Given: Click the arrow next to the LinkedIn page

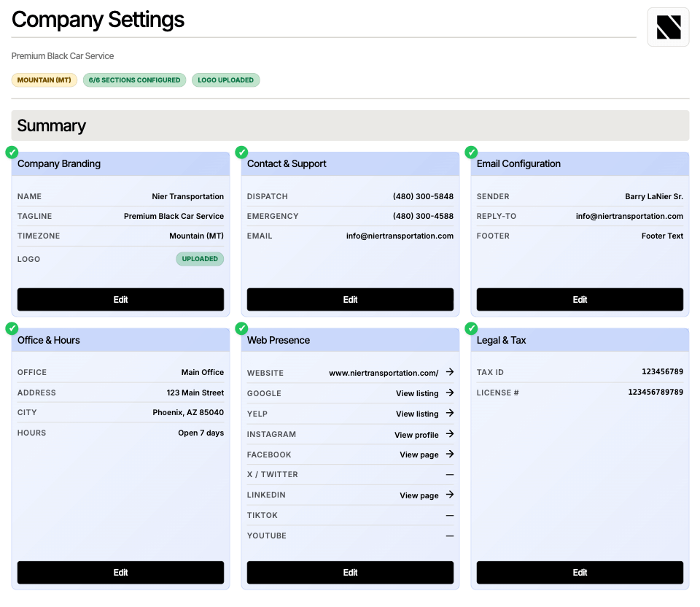Looking at the screenshot, I should tap(450, 495).
